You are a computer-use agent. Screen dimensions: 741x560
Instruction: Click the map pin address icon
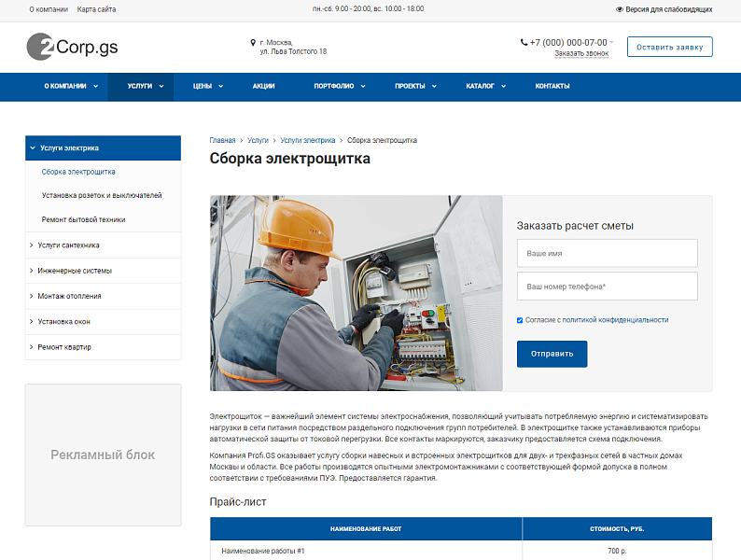point(253,42)
